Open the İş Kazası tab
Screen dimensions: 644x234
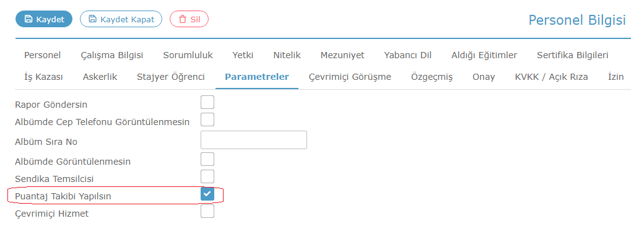coord(43,77)
